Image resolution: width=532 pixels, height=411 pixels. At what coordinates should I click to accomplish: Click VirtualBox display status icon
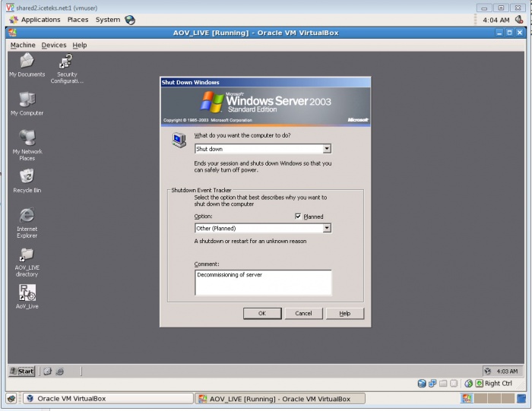454,384
